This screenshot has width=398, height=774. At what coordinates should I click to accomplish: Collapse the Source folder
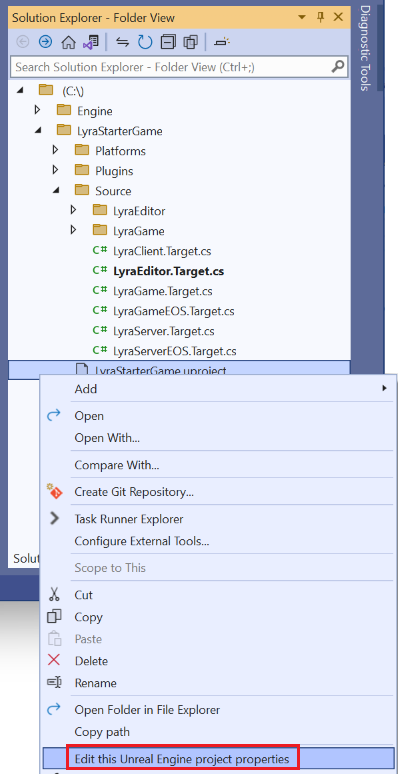[x=56, y=191]
